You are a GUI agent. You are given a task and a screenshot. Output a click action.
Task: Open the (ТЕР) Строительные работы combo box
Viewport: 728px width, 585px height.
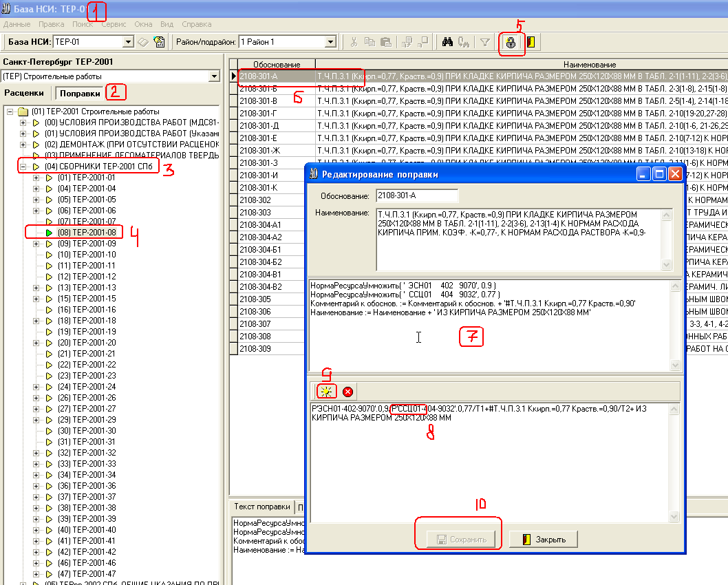pyautogui.click(x=213, y=76)
